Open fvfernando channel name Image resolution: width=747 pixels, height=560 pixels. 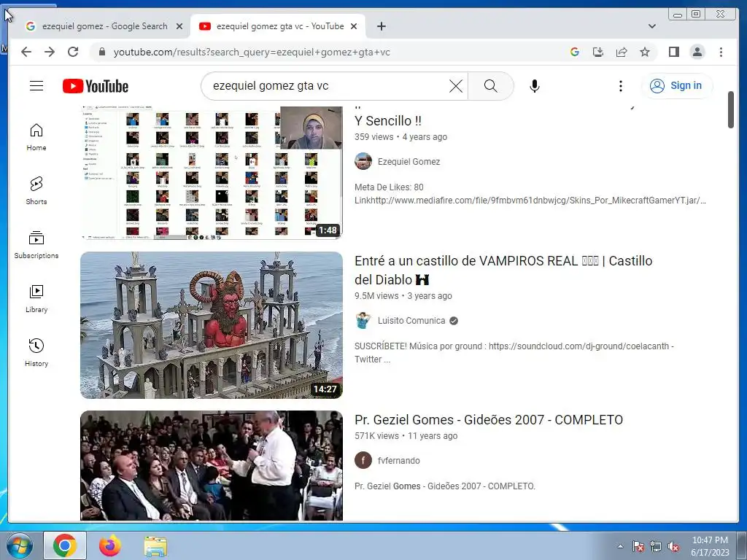(399, 461)
